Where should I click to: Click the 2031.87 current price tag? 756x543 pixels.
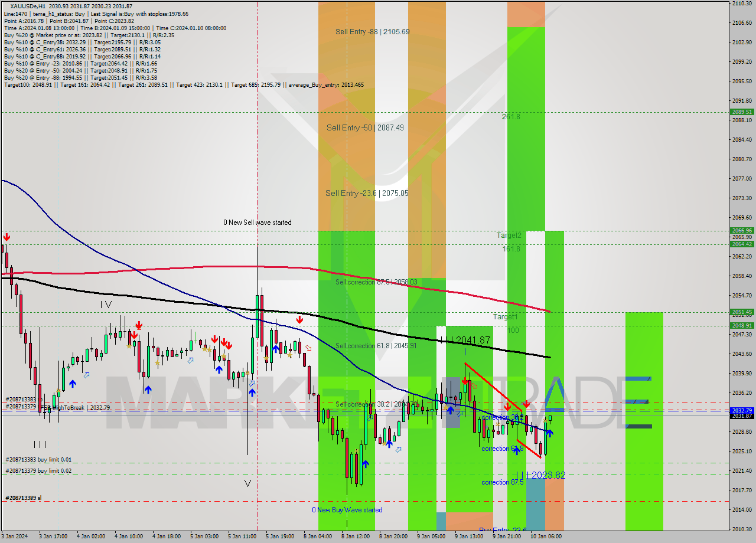742,416
